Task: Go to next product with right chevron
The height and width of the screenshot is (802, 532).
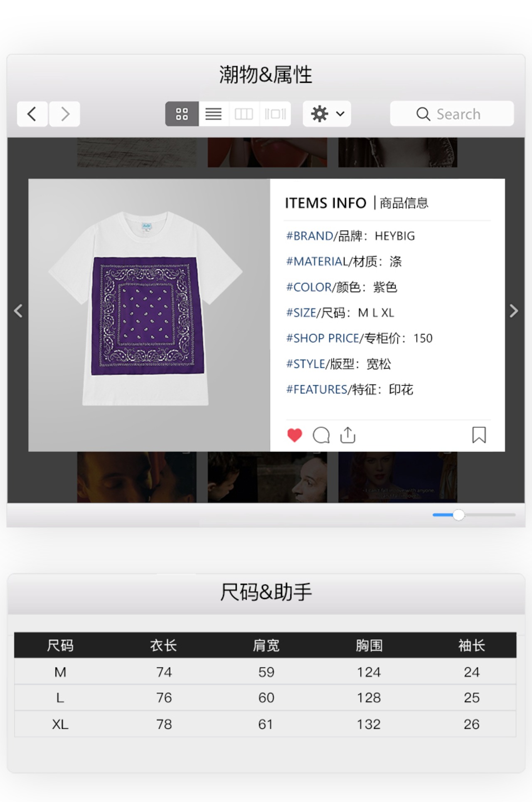Action: pos(514,311)
